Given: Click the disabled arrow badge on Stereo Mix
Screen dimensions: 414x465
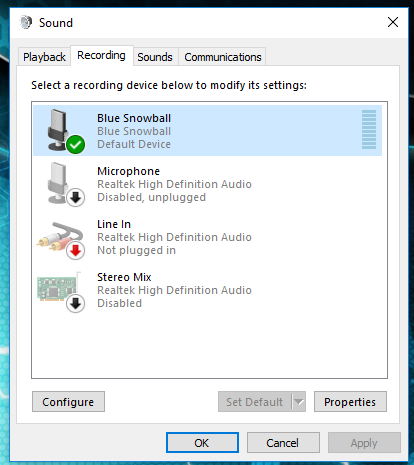Looking at the screenshot, I should tap(76, 303).
